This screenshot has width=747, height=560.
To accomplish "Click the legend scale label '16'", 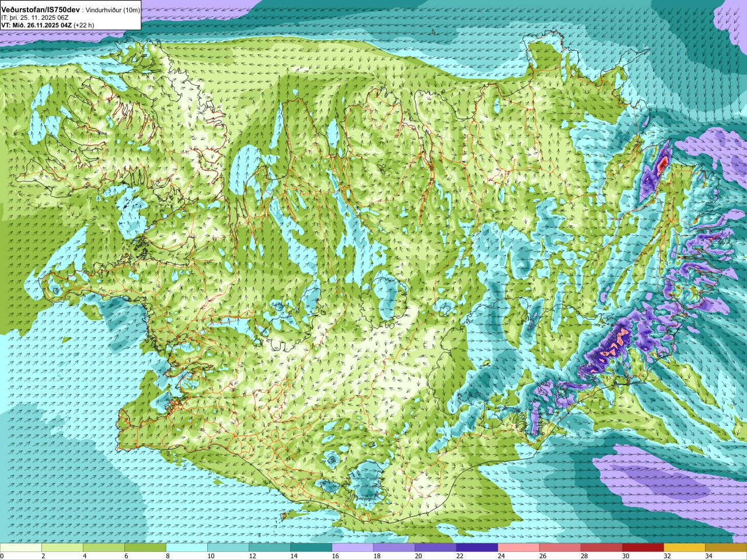I will 335,556.
